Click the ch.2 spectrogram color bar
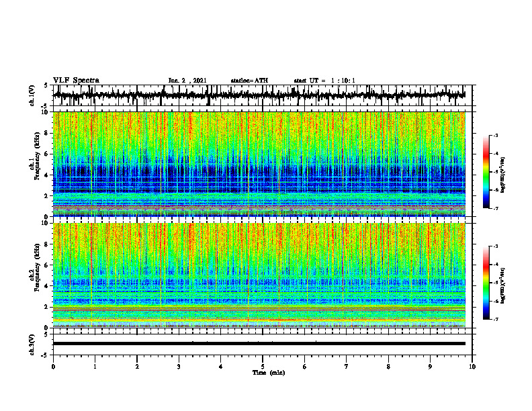Image resolution: width=532 pixels, height=411 pixels. point(486,283)
